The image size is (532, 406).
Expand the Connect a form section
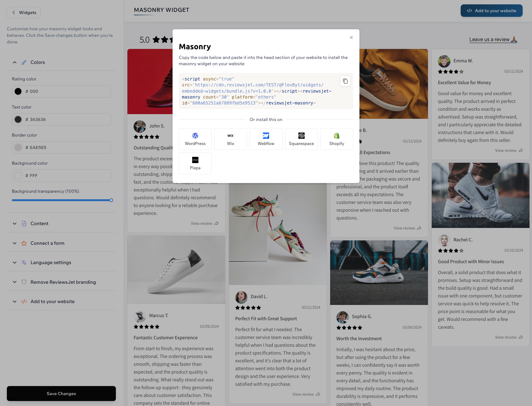(x=61, y=243)
